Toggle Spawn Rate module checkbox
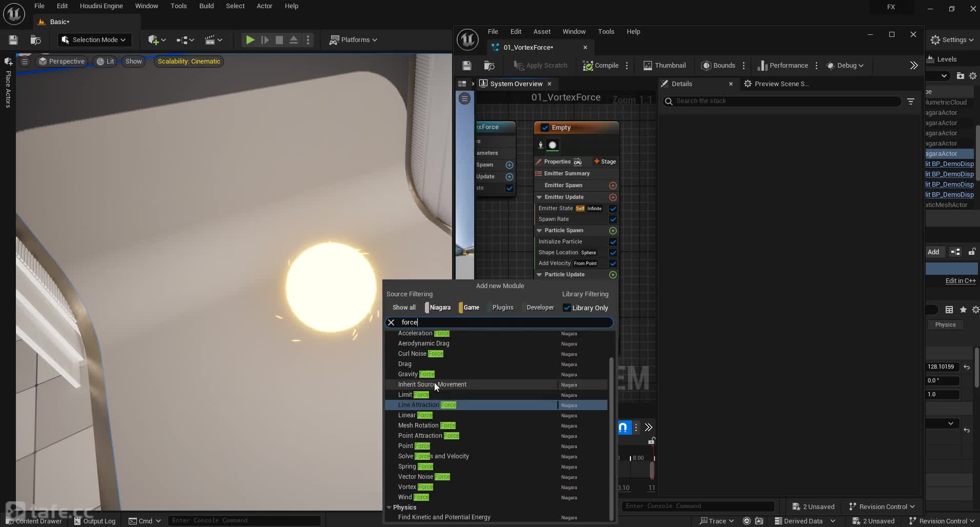Image resolution: width=980 pixels, height=527 pixels. point(612,219)
